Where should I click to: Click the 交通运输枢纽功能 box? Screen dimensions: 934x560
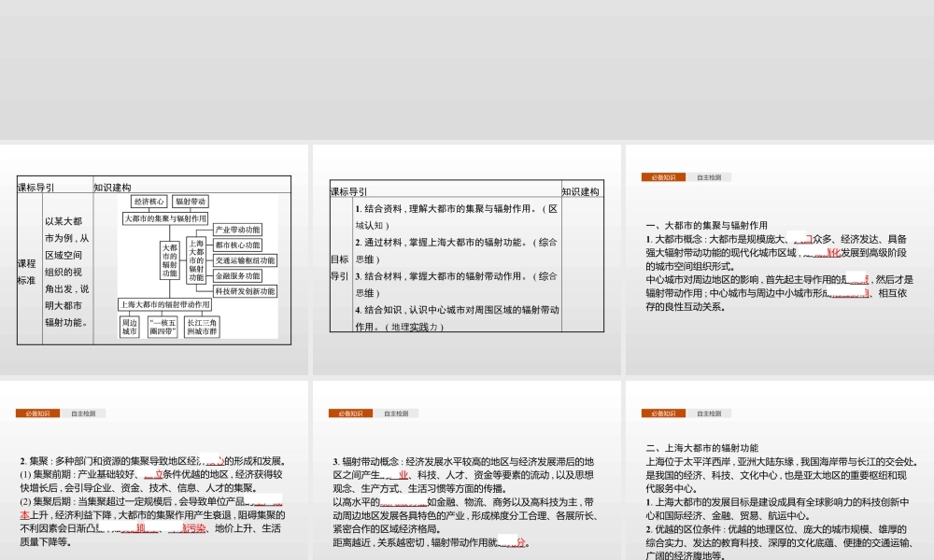[x=245, y=260]
